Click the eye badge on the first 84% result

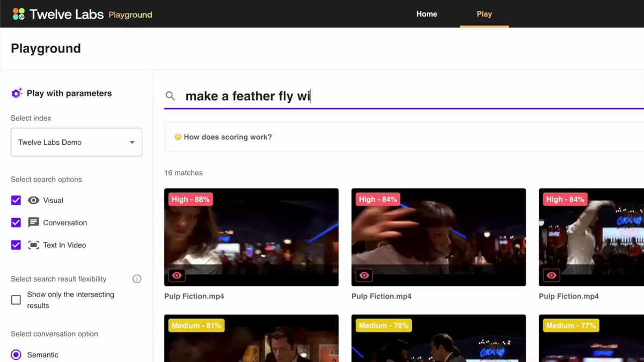(x=364, y=275)
